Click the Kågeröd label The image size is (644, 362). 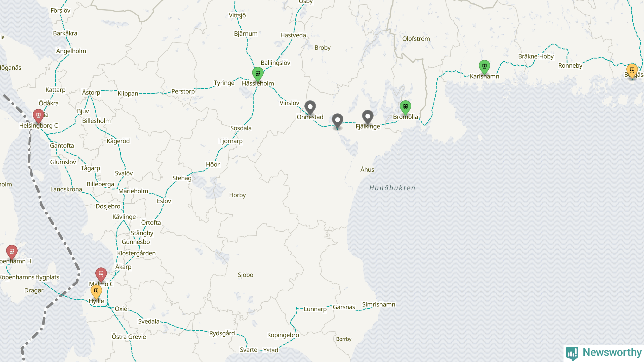(x=118, y=141)
